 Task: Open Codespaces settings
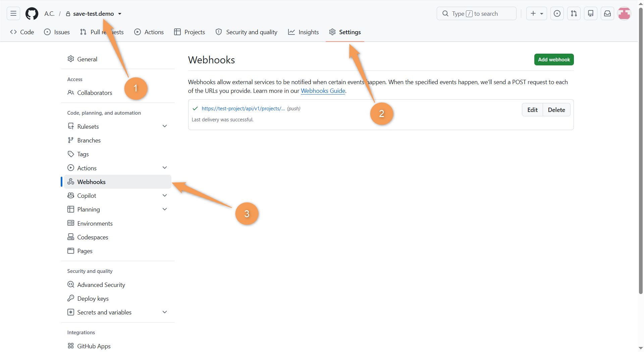tap(117, 237)
